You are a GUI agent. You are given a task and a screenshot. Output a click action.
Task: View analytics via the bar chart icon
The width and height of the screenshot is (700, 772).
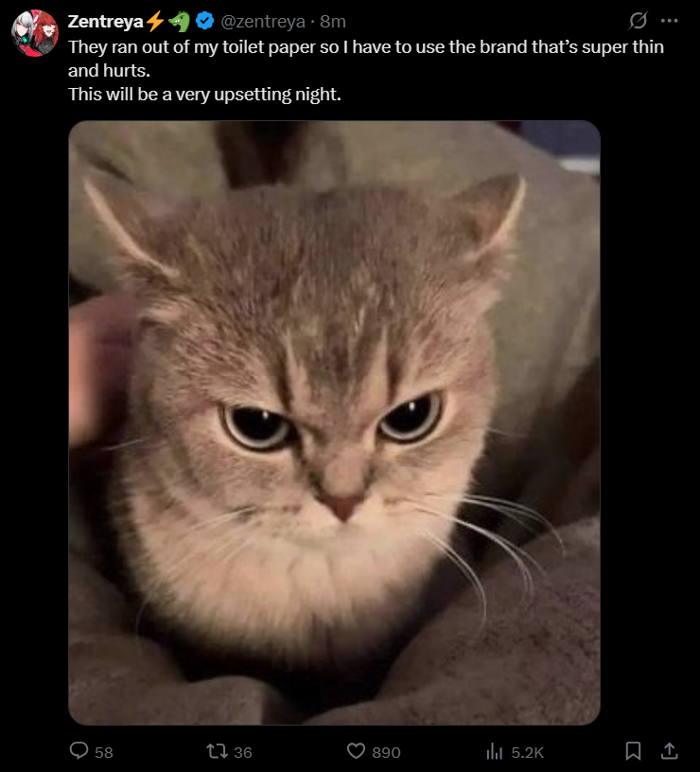494,751
